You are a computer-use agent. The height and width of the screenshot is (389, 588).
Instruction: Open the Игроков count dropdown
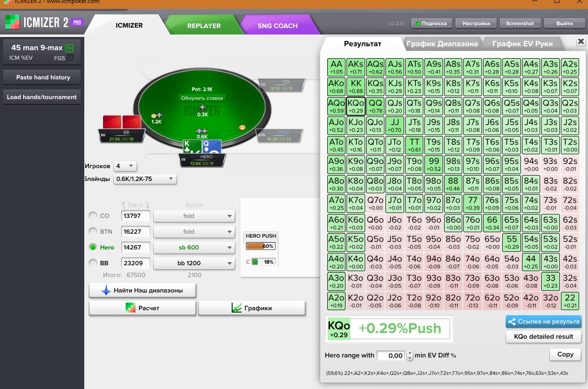pyautogui.click(x=125, y=166)
